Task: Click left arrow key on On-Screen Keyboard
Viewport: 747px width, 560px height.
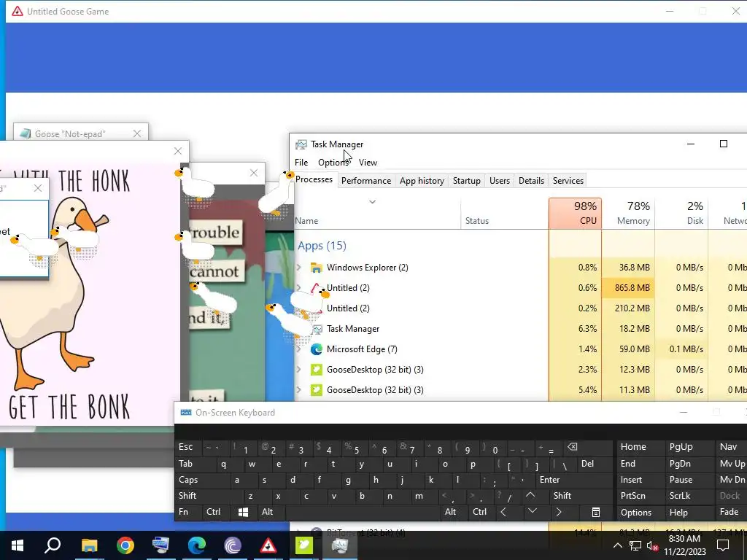Action: (x=503, y=513)
